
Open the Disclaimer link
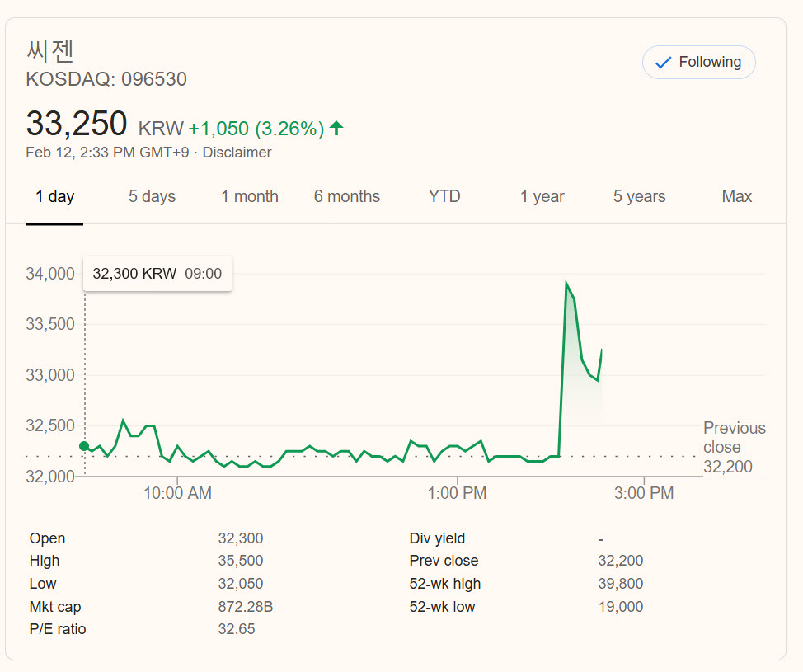pos(237,153)
